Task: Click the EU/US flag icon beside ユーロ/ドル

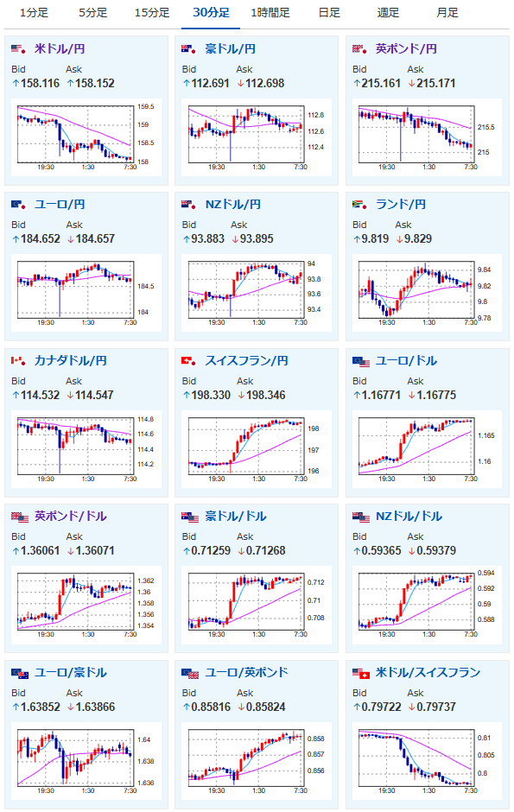Action: click(361, 361)
